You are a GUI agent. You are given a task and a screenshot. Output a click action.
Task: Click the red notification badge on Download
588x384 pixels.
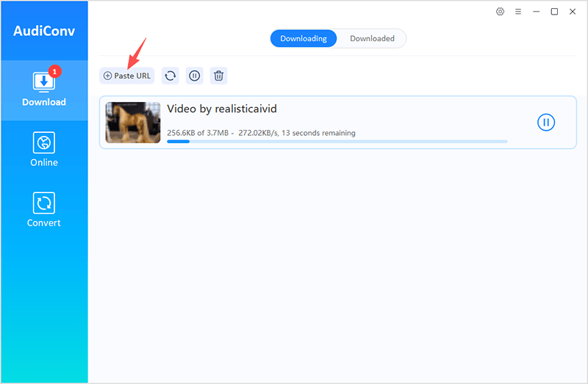[x=54, y=71]
